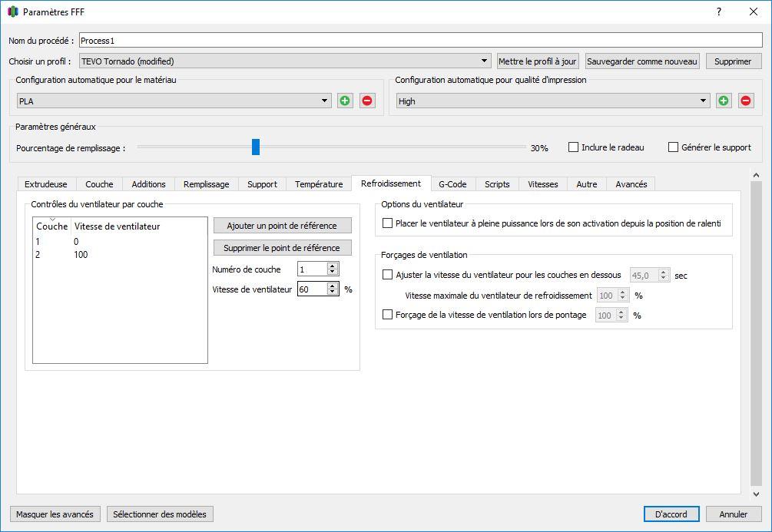Remove the print quality configuration (red minus)

click(745, 101)
